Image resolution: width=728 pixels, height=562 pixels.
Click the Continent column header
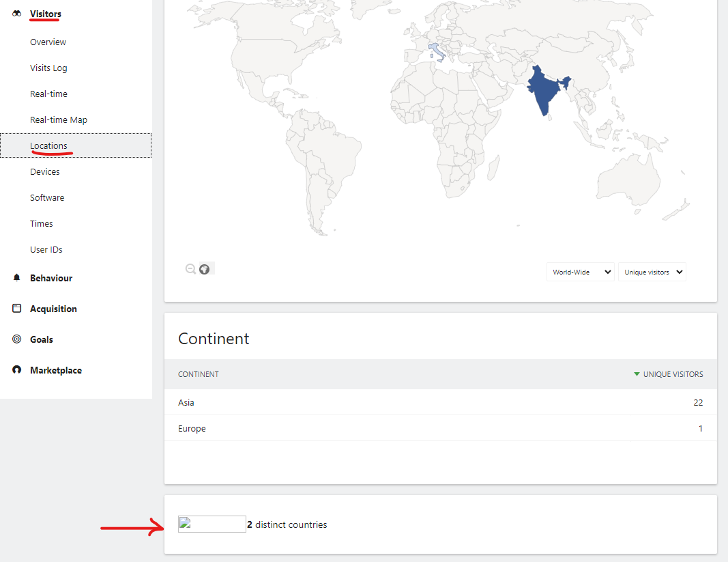click(x=199, y=374)
